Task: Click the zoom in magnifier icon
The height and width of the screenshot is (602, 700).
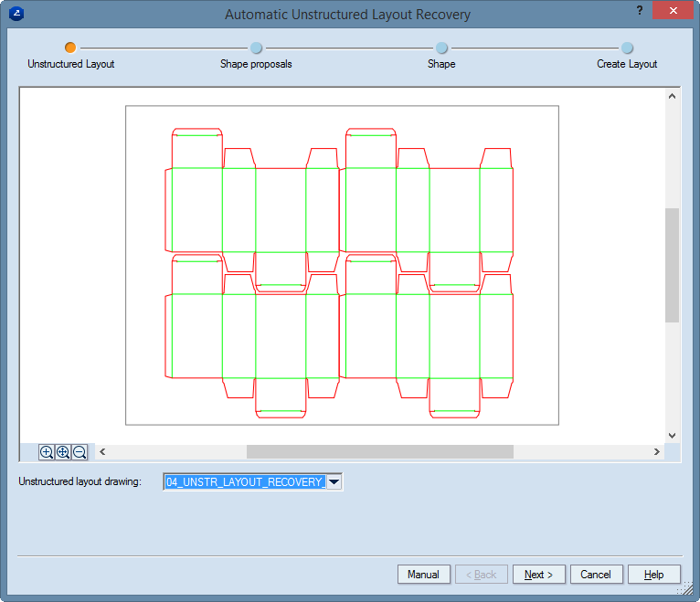Action: click(x=47, y=452)
